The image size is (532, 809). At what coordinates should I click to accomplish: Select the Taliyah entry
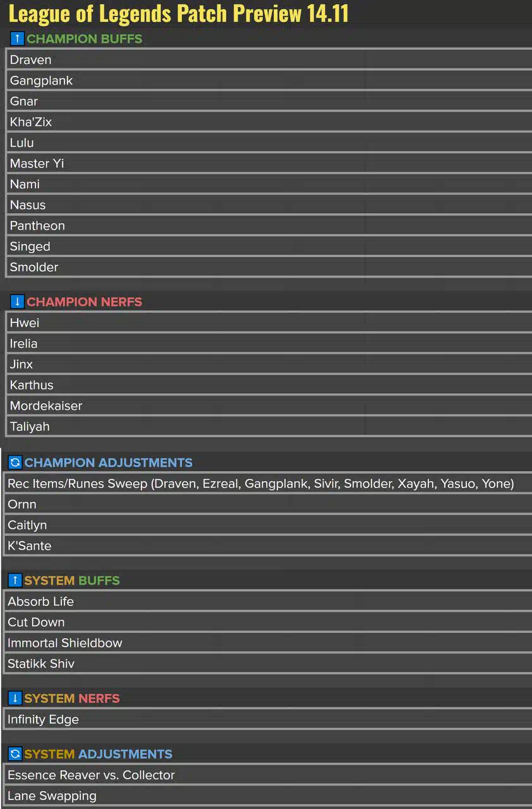tap(269, 426)
